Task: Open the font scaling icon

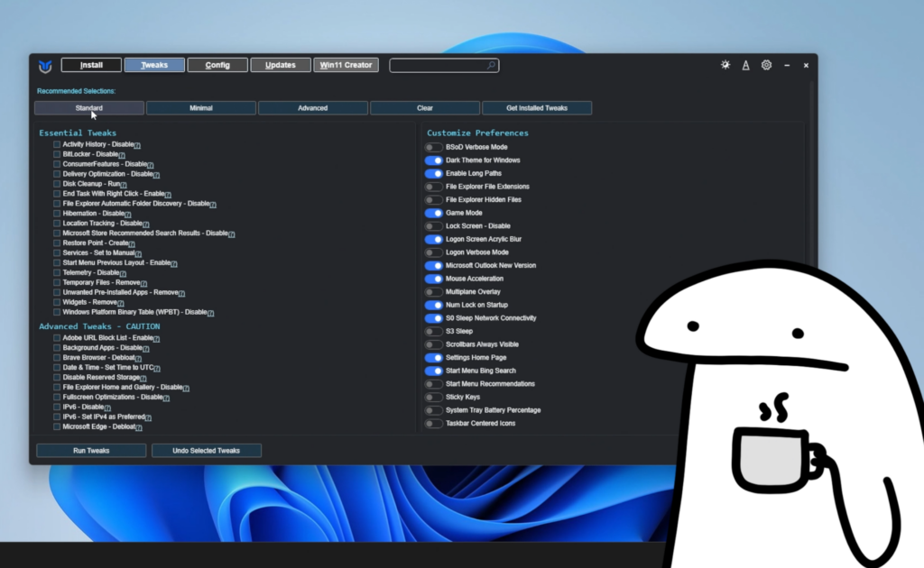Action: tap(745, 65)
